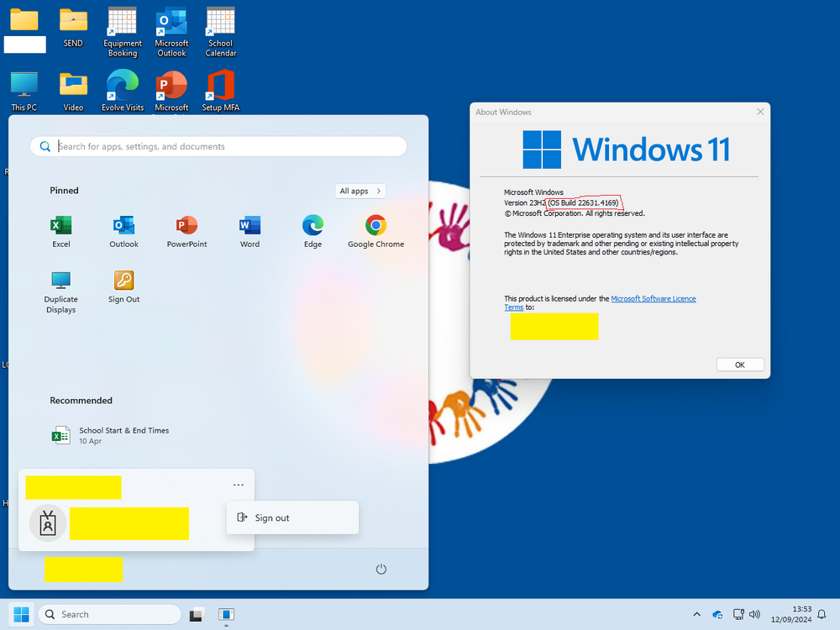840x630 pixels.
Task: Open Outlook from pinned apps
Action: point(123,232)
